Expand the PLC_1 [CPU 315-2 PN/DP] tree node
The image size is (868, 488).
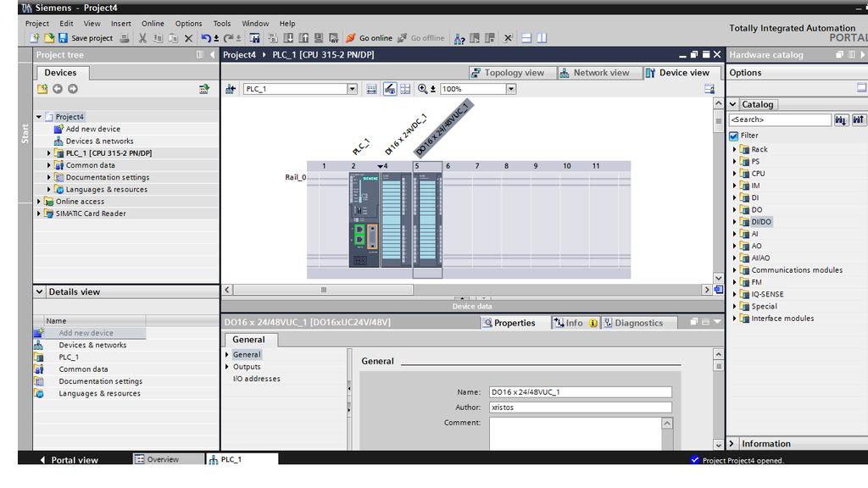pos(48,153)
